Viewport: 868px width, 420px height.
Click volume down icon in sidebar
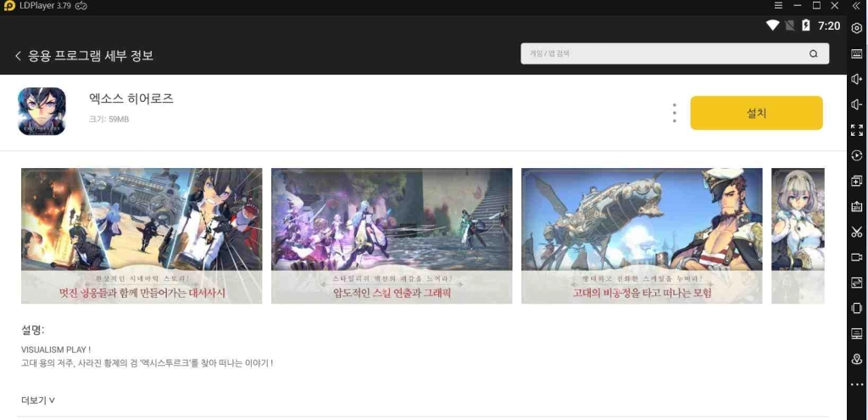point(856,104)
